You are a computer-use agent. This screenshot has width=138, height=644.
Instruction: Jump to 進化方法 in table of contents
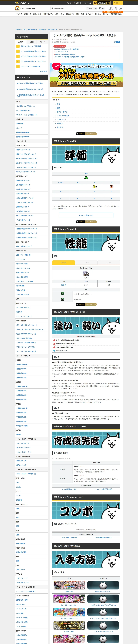coord(60,127)
